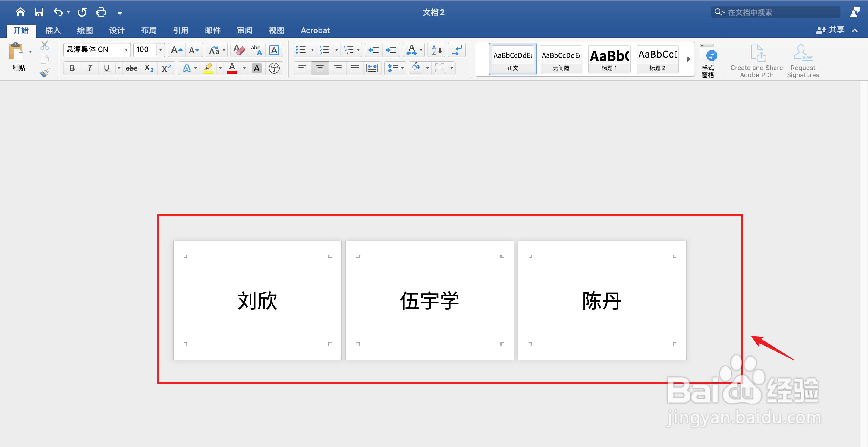The image size is (868, 447).
Task: Decrease paragraph indent
Action: click(x=373, y=50)
